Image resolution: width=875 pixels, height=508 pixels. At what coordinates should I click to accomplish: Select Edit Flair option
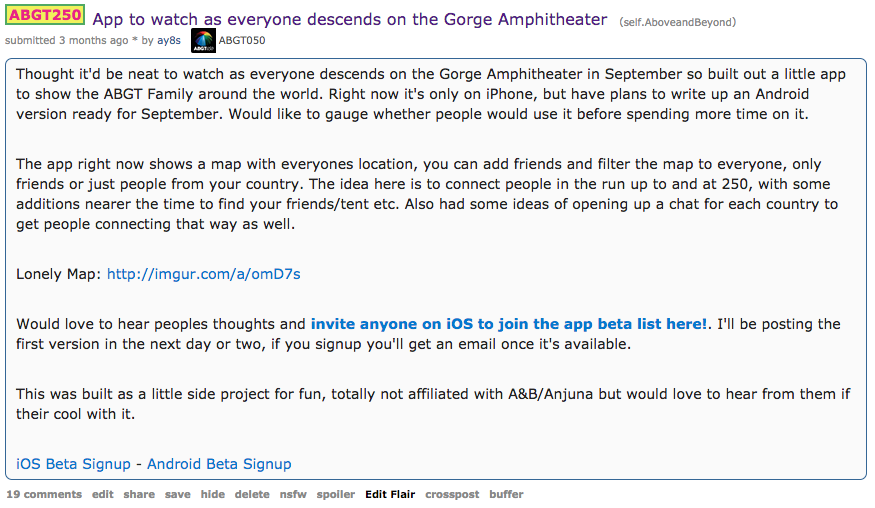(x=390, y=495)
